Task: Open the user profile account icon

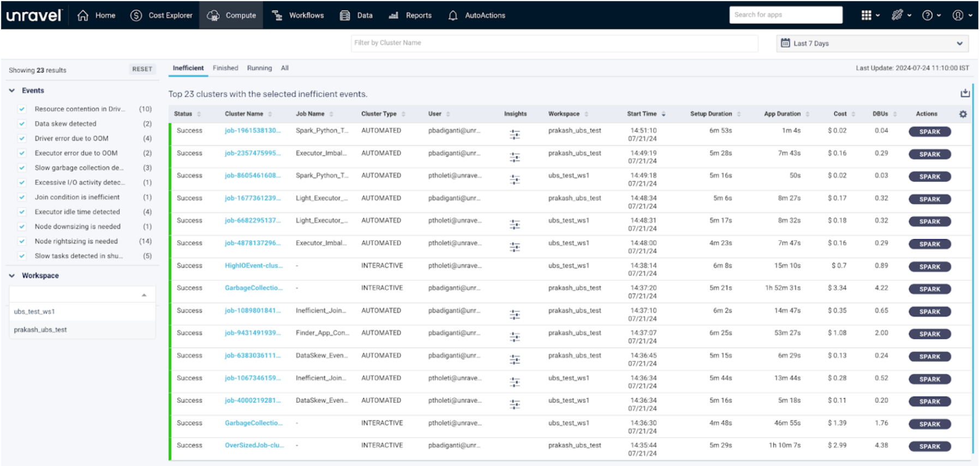Action: (958, 15)
